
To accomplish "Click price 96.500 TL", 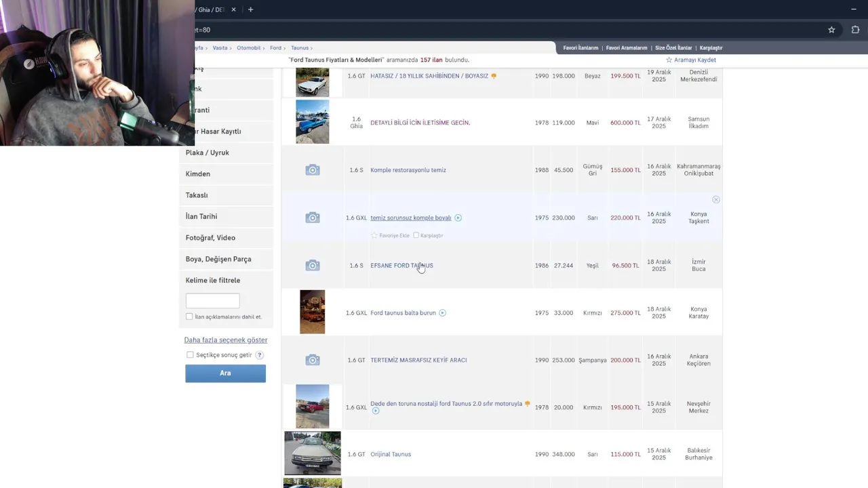I will pos(625,266).
